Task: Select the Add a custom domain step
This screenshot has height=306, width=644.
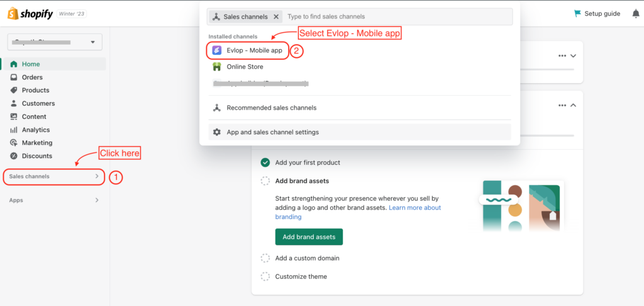Action: tap(307, 258)
